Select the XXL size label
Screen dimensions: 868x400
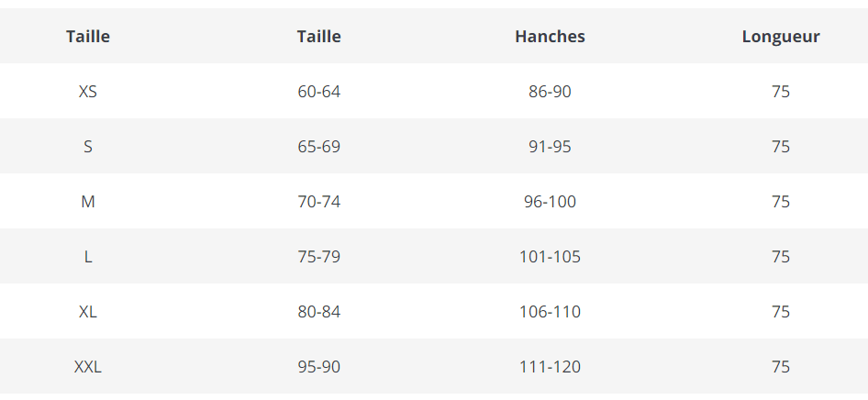click(88, 367)
